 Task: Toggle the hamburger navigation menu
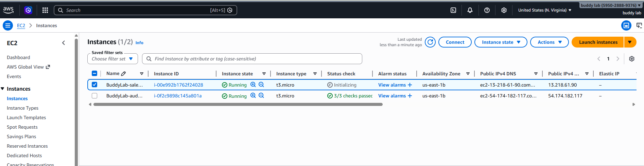click(x=8, y=25)
